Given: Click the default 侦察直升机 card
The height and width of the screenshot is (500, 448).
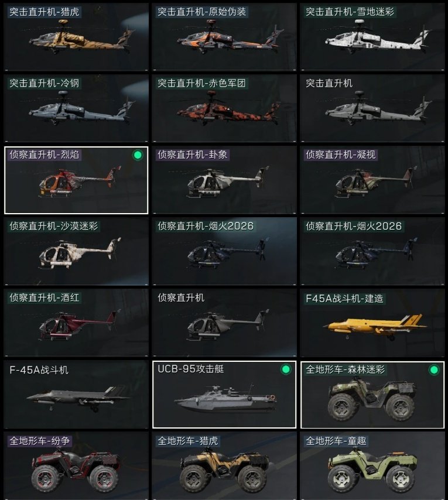Looking at the screenshot, I should pyautogui.click(x=224, y=323).
